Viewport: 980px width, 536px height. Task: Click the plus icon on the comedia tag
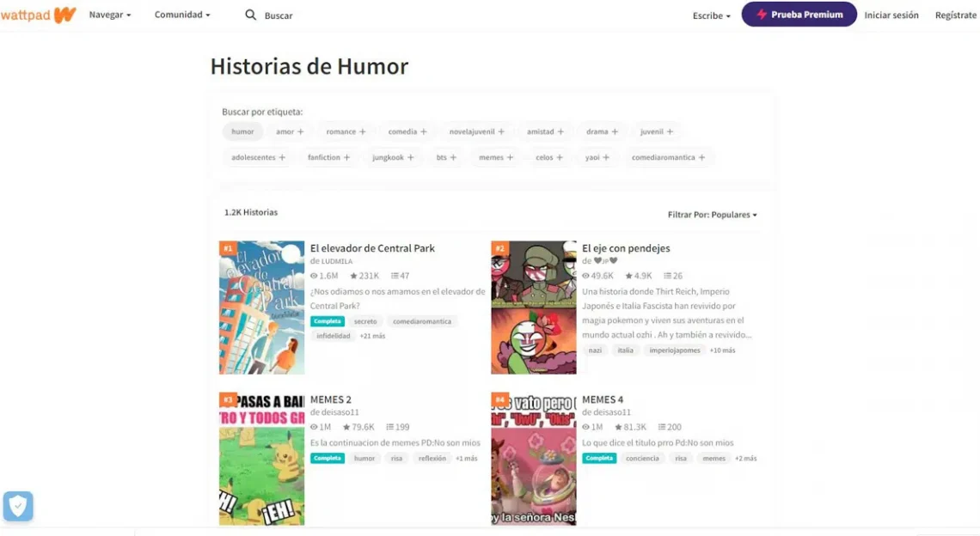[x=424, y=131]
